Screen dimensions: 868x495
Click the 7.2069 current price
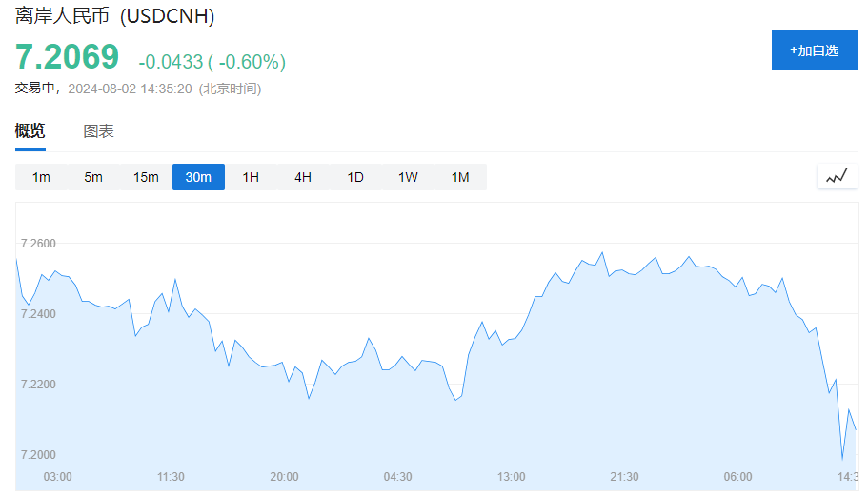coord(67,56)
